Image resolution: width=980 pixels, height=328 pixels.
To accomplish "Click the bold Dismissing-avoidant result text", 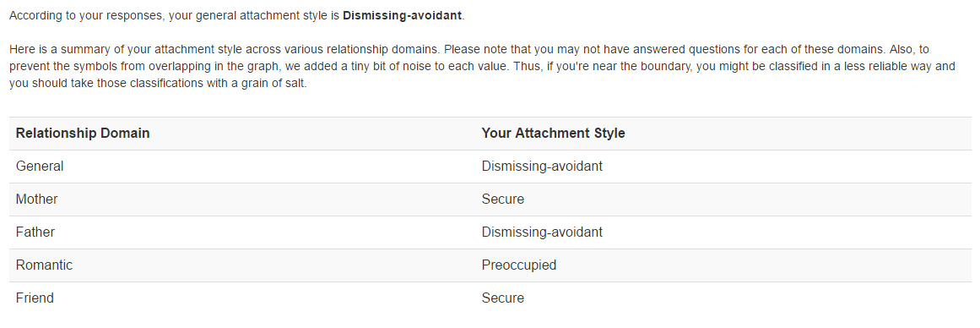I will coord(402,16).
